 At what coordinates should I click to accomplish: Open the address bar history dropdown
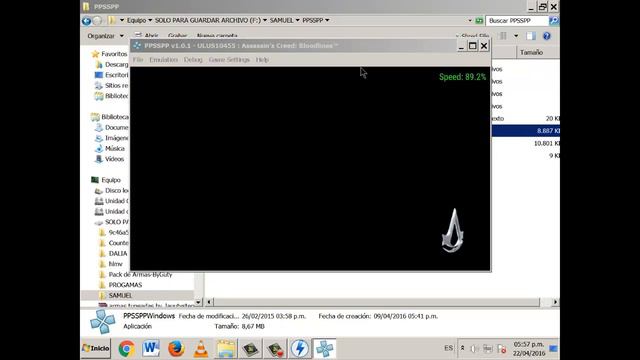(x=470, y=20)
